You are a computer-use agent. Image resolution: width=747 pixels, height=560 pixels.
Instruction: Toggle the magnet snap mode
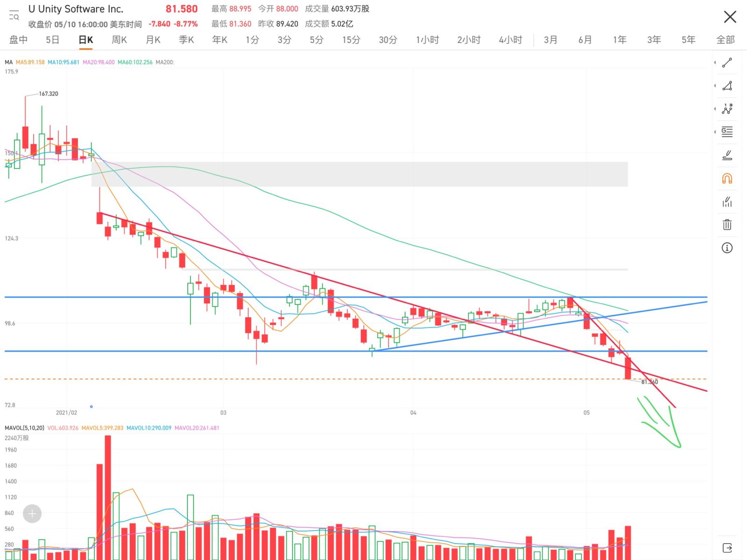(x=727, y=178)
